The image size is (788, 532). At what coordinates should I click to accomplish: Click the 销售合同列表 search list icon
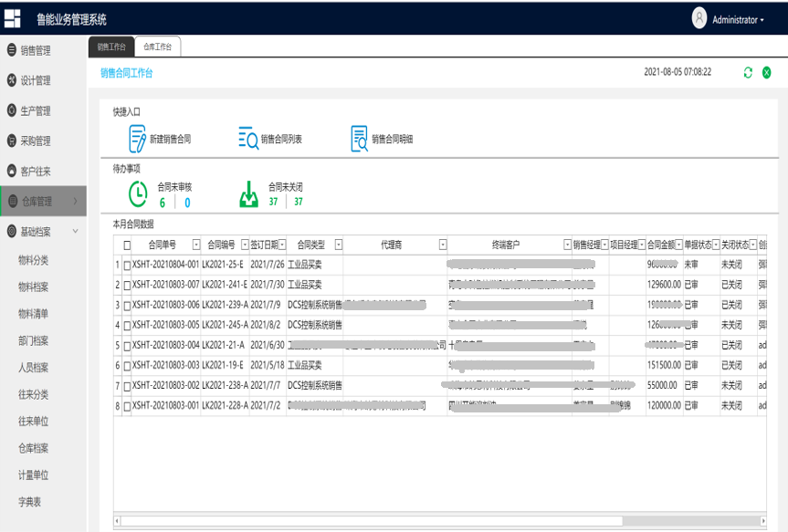click(x=248, y=138)
